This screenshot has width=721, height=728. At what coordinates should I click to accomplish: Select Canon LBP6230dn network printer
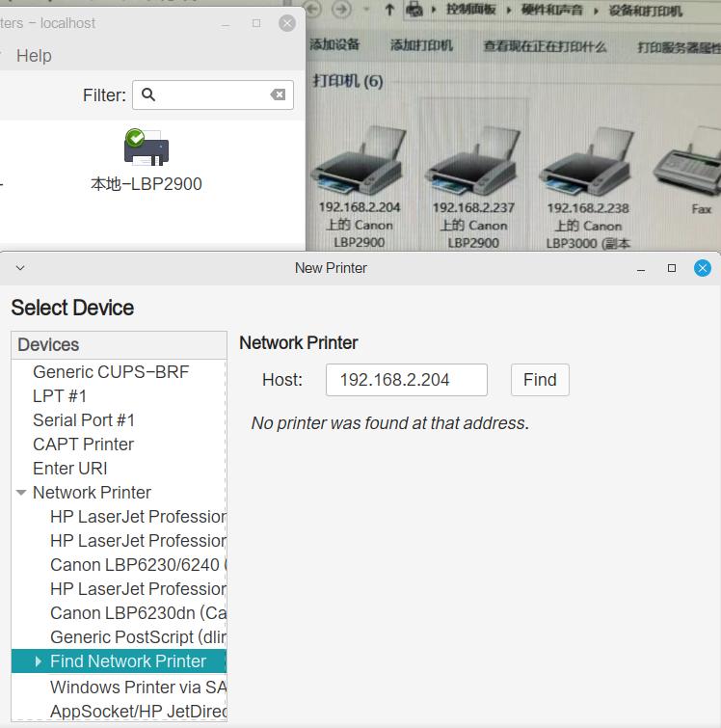click(119, 613)
